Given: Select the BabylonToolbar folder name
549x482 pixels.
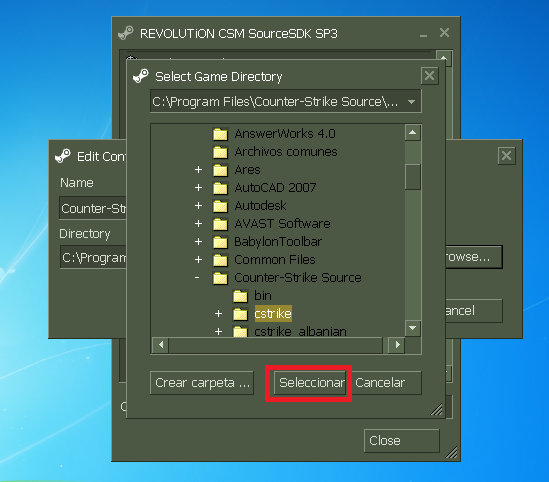Looking at the screenshot, I should (x=278, y=242).
